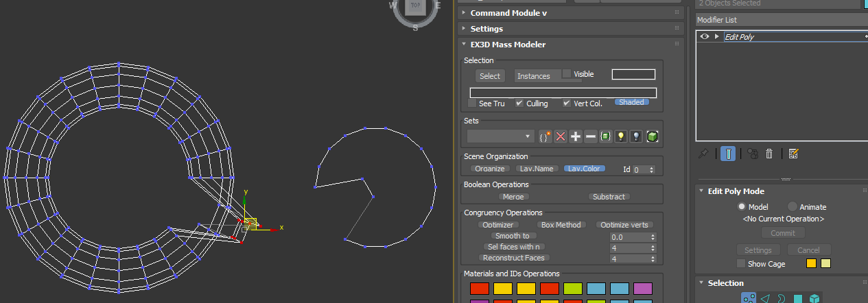Uncheck the Culling checkbox

pos(519,103)
